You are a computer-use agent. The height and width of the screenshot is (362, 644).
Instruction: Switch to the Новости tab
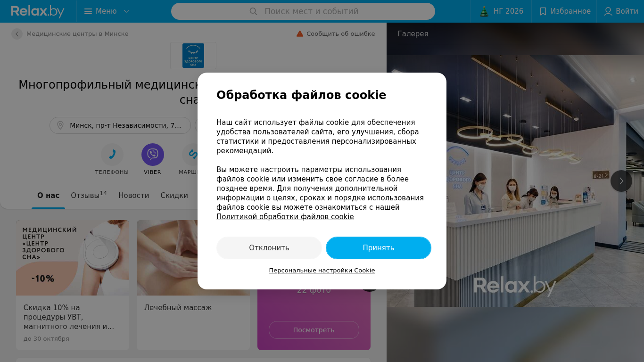click(134, 195)
